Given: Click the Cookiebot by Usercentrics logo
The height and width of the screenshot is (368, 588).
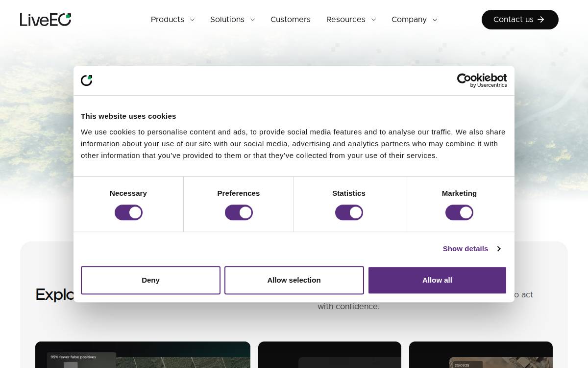Looking at the screenshot, I should point(482,80).
